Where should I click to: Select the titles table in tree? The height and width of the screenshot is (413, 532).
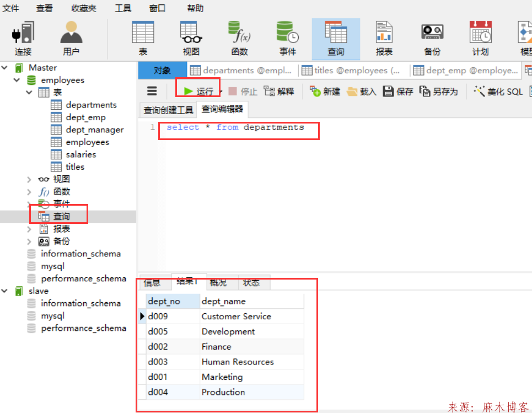pos(75,167)
